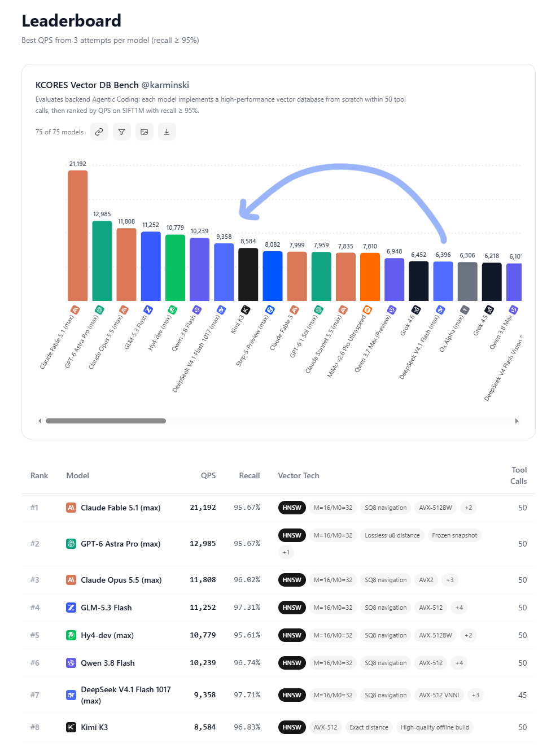
Task: Click the icon beside Qwen 3.8 Flash in table
Action: coord(71,663)
